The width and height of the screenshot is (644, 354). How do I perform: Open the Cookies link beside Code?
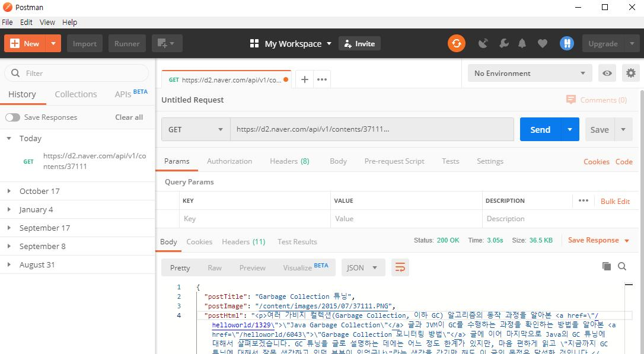(x=597, y=162)
